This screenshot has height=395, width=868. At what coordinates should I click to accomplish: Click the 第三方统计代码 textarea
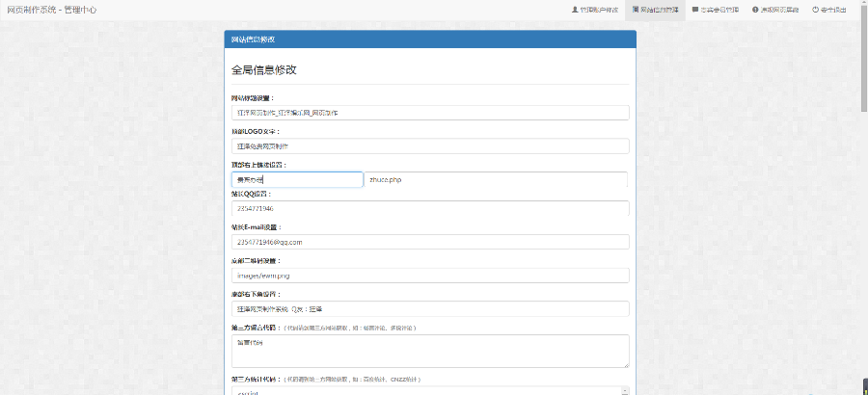424,390
